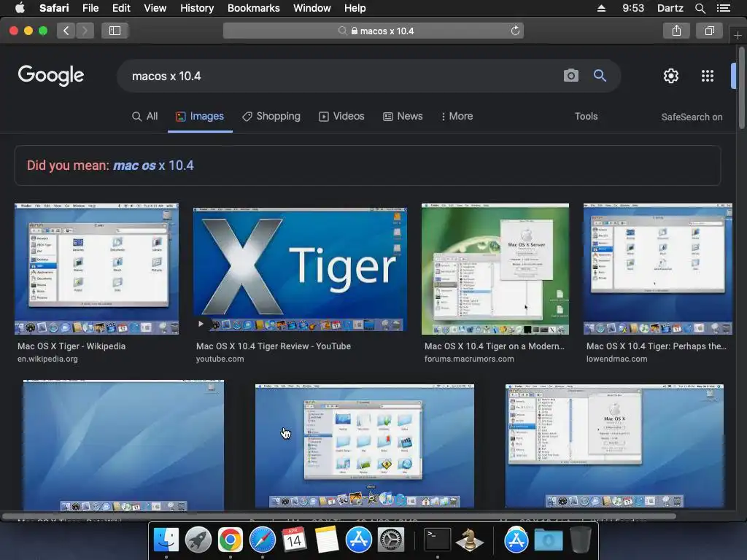Open the History menu

197,8
